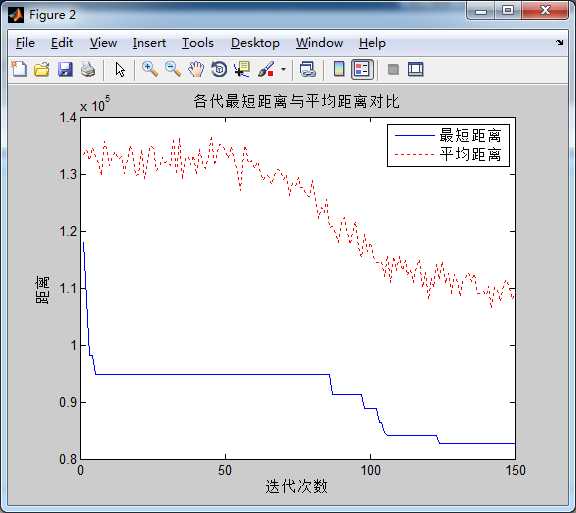The image size is (576, 513).
Task: Select the Rotate 3D tool
Action: click(219, 69)
